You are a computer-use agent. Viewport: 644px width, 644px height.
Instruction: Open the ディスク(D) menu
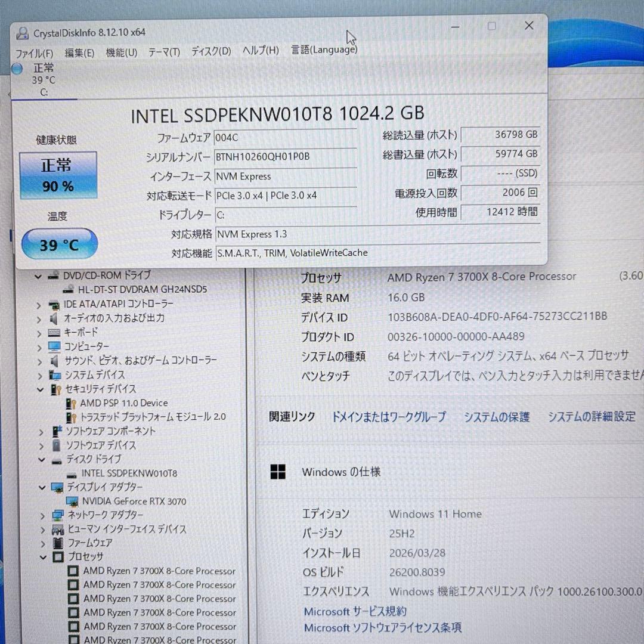click(211, 51)
